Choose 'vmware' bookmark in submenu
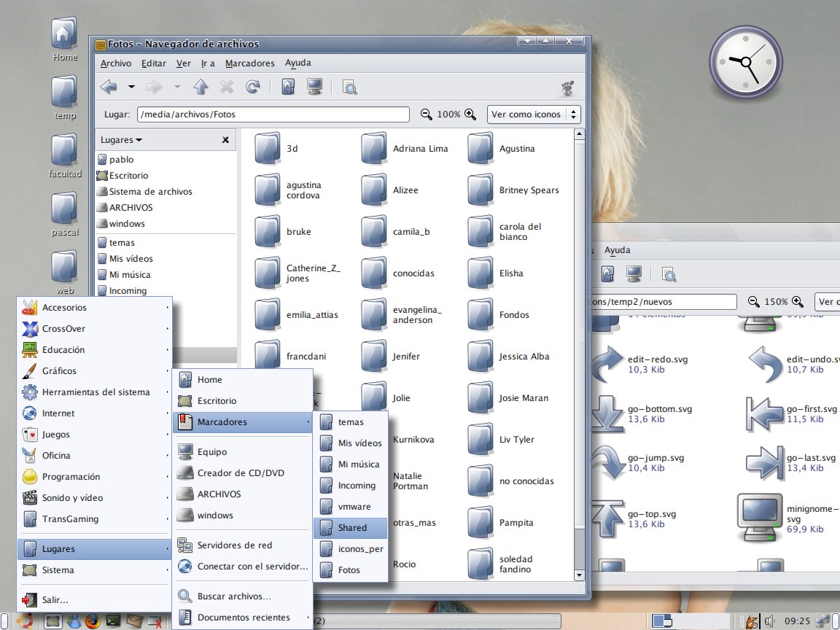 tap(350, 507)
